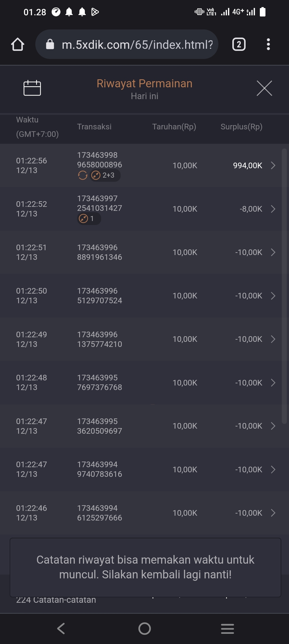Open the browser tab switcher showing 2
The image size is (289, 644).
coord(239,44)
